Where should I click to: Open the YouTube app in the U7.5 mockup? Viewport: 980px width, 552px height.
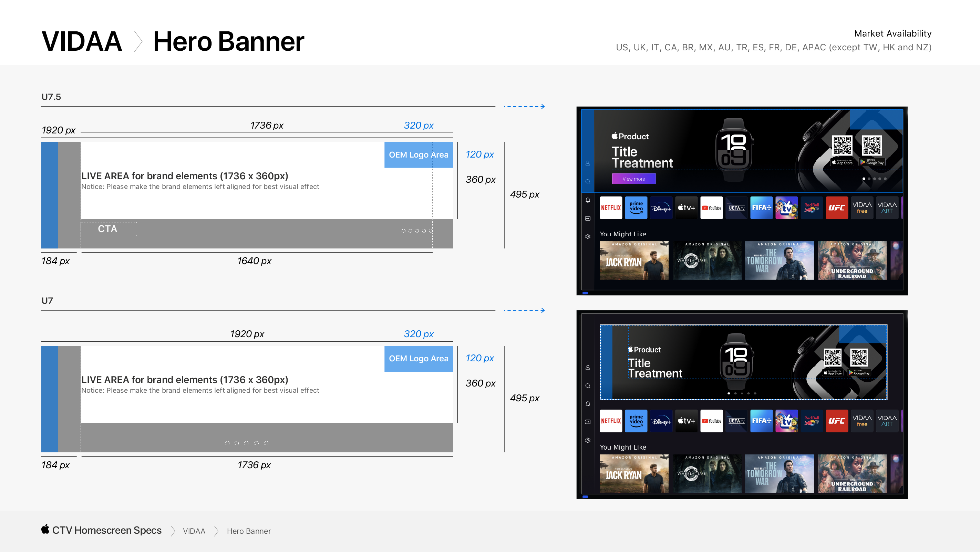711,208
